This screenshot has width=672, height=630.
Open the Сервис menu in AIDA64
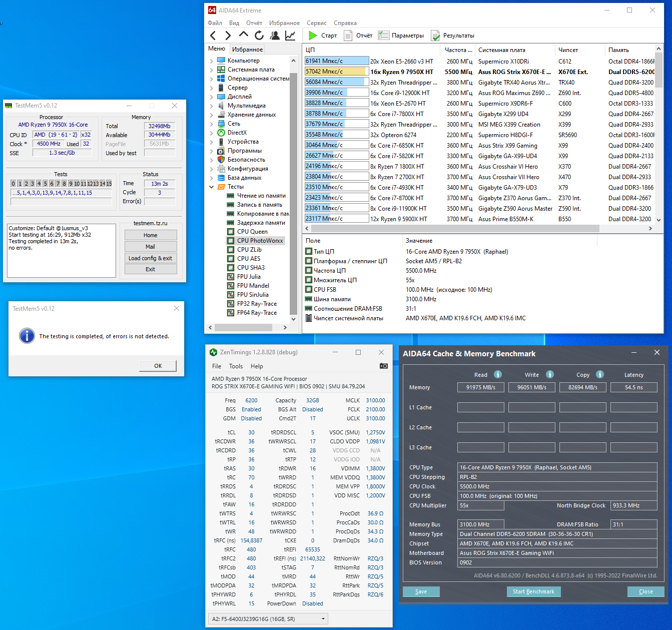tap(316, 23)
